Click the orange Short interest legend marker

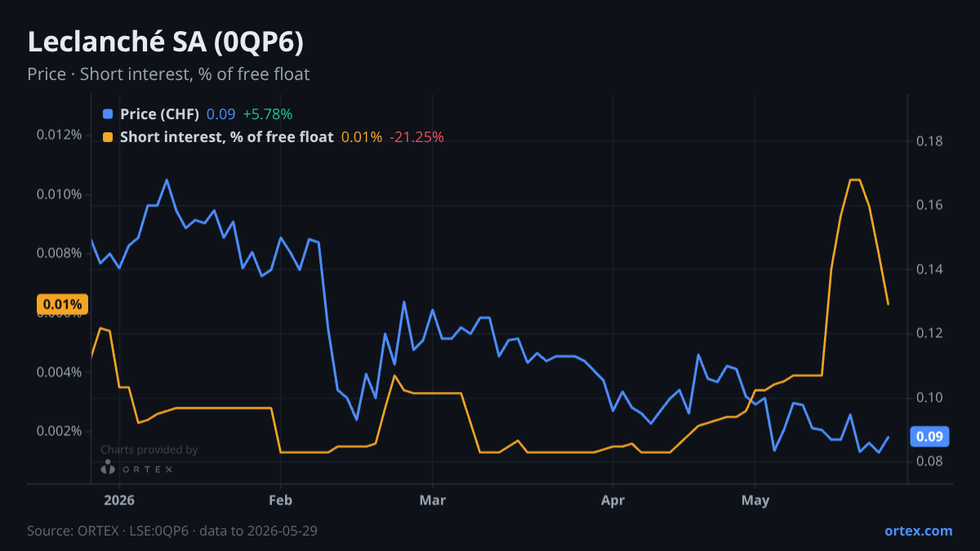pos(108,137)
